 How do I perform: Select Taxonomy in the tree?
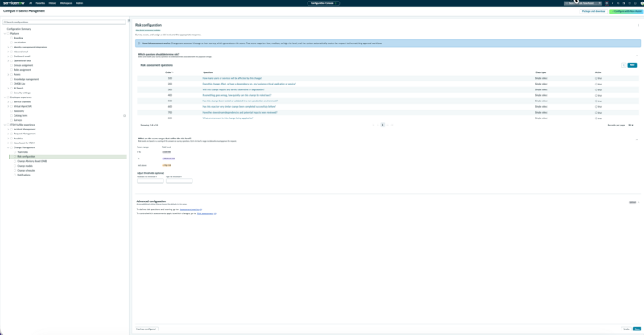pyautogui.click(x=19, y=111)
